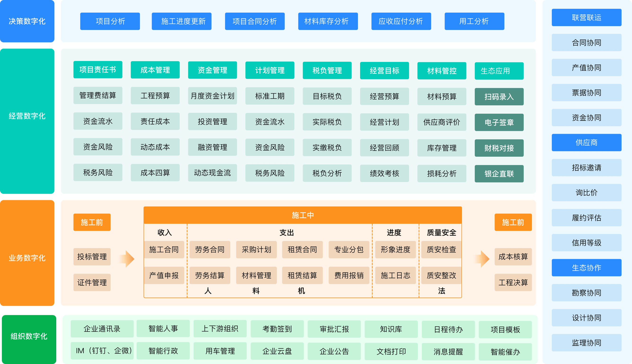Image resolution: width=632 pixels, height=364 pixels.
Task: Open 材料库存分析 in the top row
Action: tap(328, 21)
